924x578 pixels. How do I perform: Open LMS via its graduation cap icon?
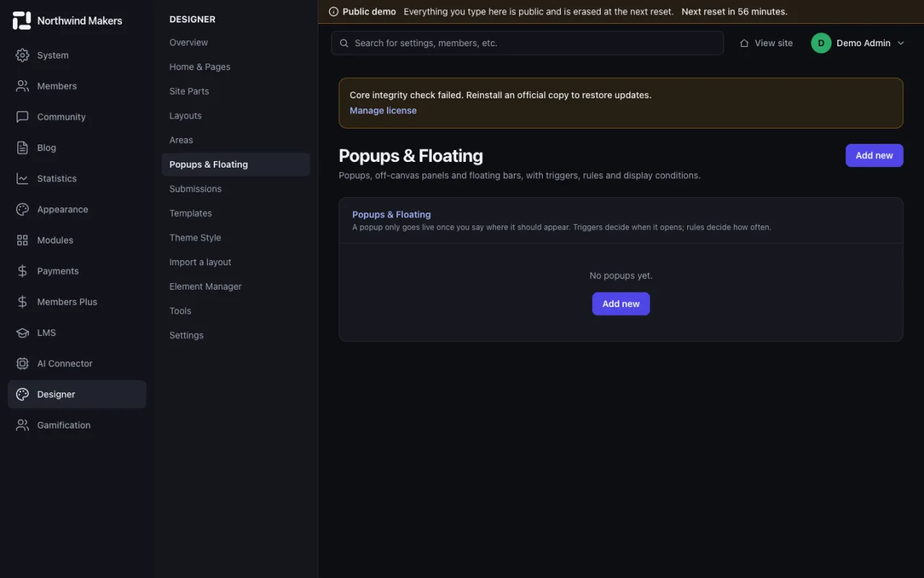[x=22, y=332]
